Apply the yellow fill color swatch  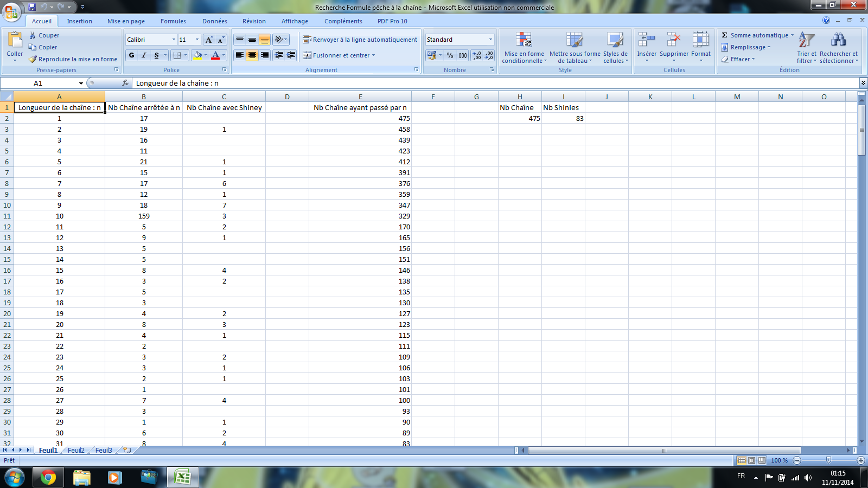click(197, 55)
